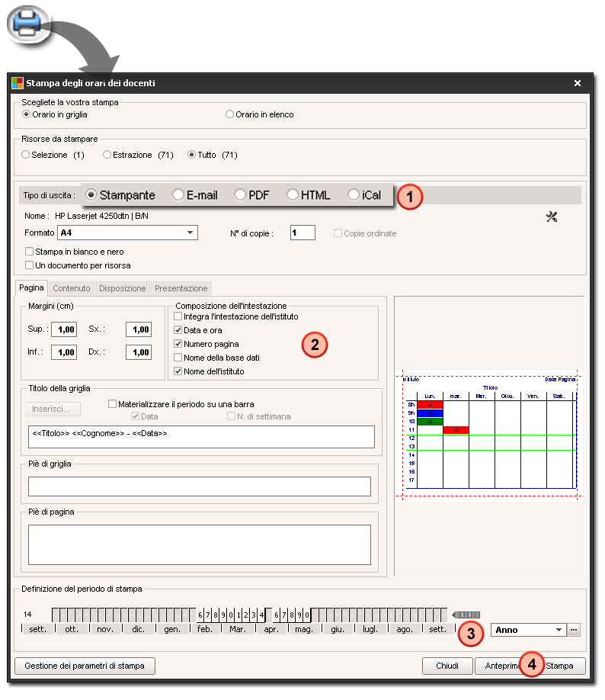The width and height of the screenshot is (605, 700).
Task: Click the week bar scroll handle
Action: pyautogui.click(x=466, y=615)
